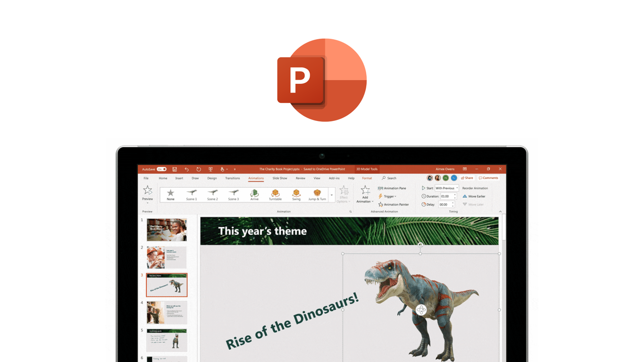The width and height of the screenshot is (644, 362).
Task: Open the Start timing dropdown showing With Previous
Action: pos(448,188)
